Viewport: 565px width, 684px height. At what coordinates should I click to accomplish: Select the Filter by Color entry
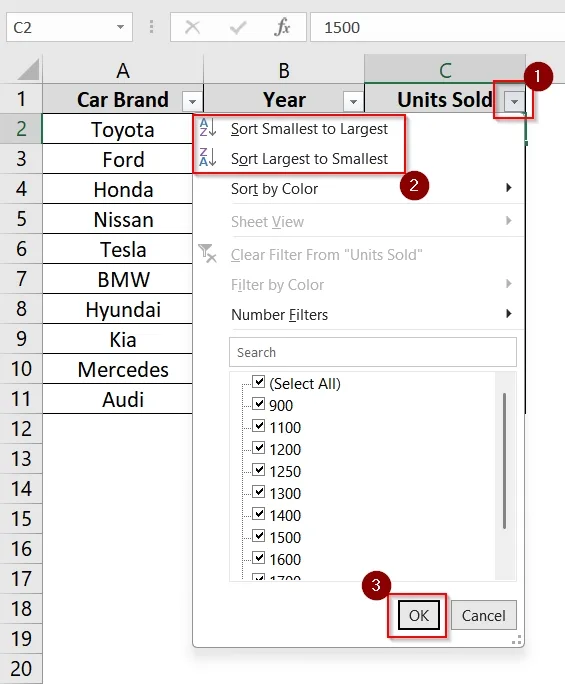(x=359, y=285)
